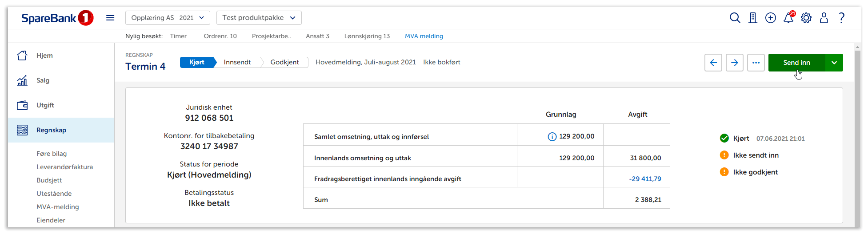
Task: Open the help question mark
Action: click(842, 18)
